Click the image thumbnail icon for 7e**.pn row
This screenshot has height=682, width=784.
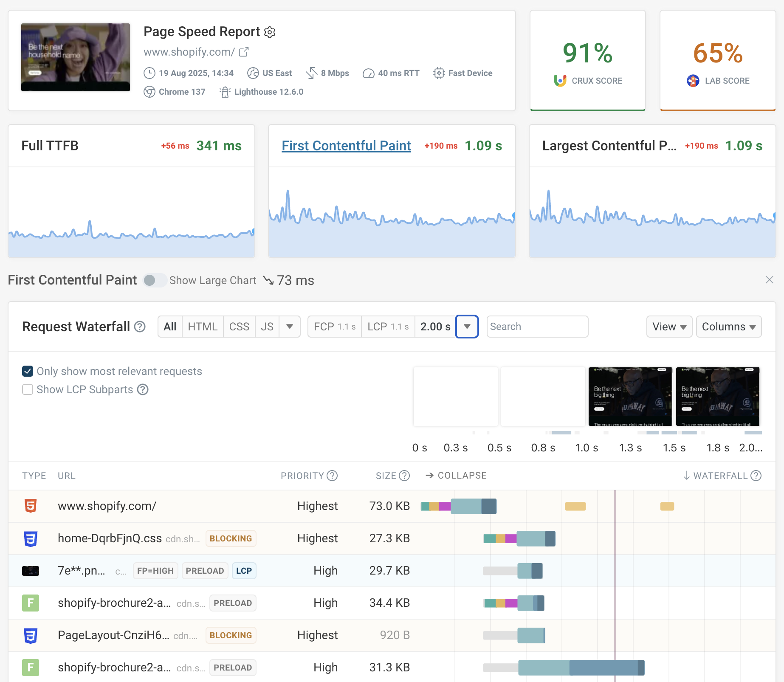point(31,571)
